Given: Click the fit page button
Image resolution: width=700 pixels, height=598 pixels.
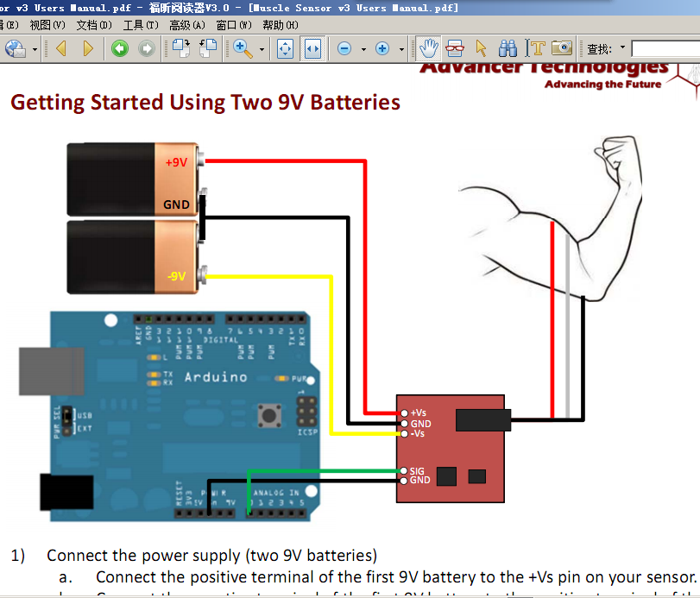Looking at the screenshot, I should click(286, 48).
